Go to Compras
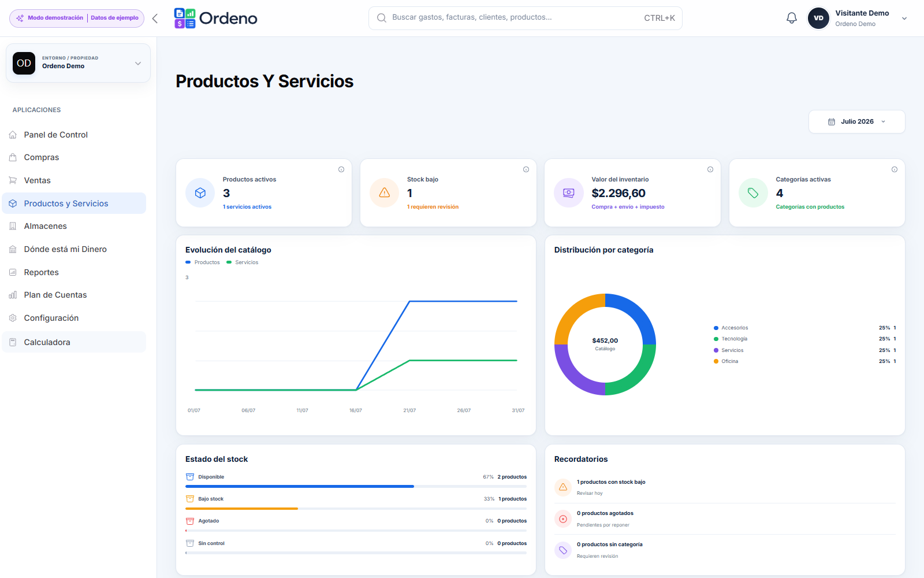This screenshot has width=924, height=578. (x=74, y=157)
